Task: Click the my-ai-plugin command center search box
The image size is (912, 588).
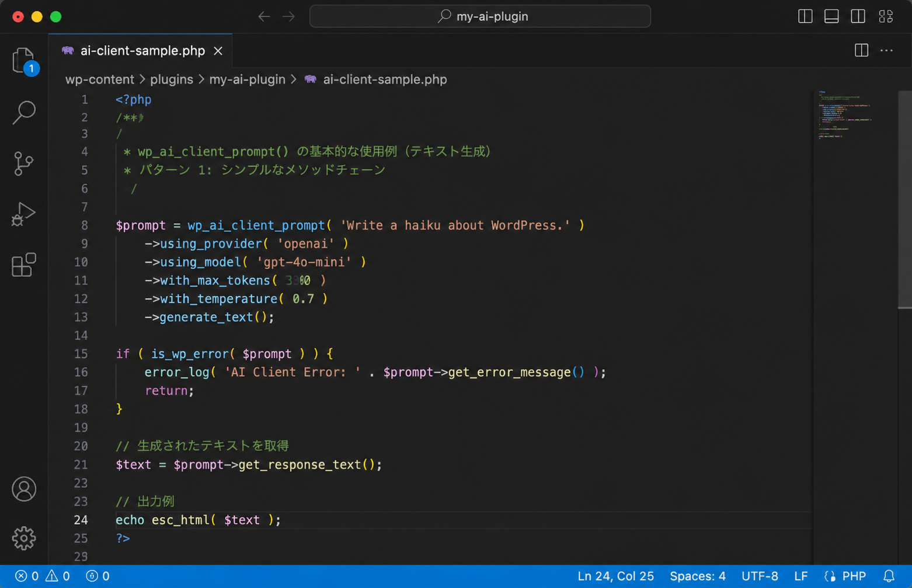Action: (480, 16)
